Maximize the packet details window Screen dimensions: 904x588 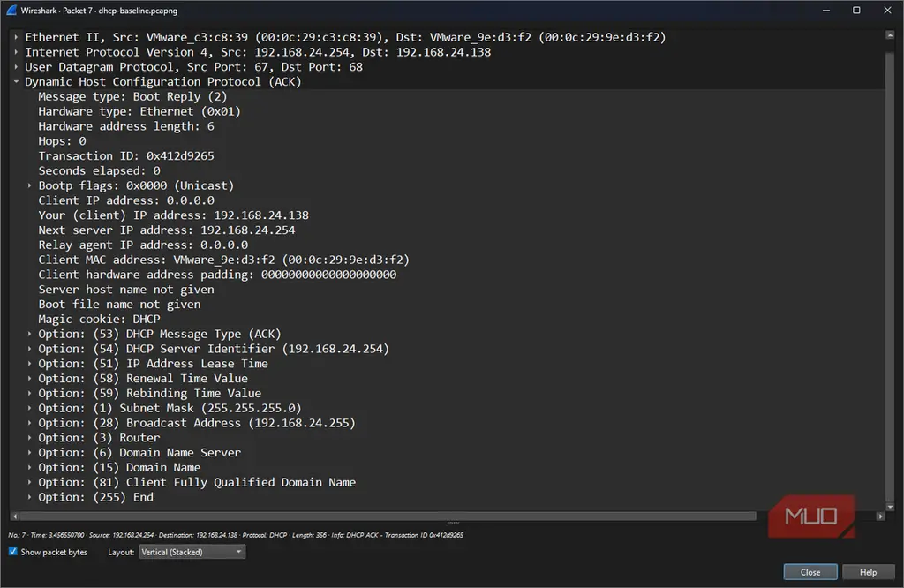point(856,11)
